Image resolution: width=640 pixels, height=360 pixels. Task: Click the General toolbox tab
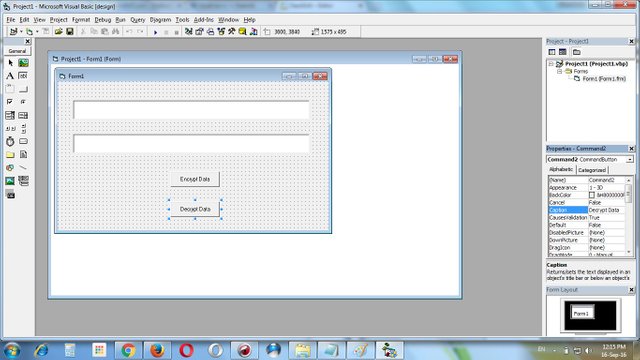[x=17, y=51]
